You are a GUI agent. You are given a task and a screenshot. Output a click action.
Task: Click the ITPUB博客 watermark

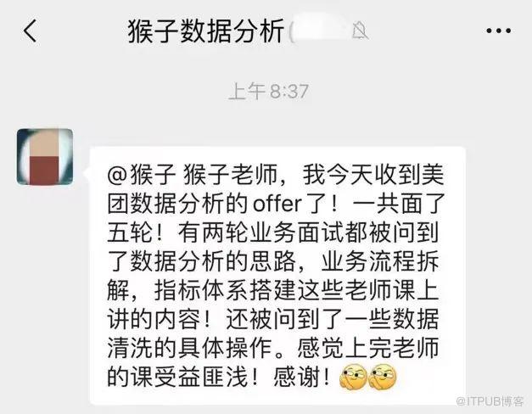[x=490, y=401]
